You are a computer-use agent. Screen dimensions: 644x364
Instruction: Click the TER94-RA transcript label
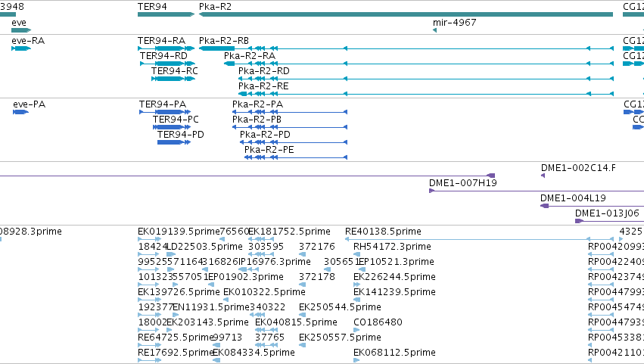161,41
